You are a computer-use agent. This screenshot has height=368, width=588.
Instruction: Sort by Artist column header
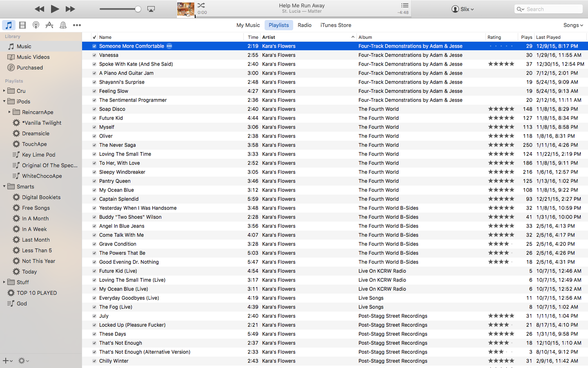click(x=308, y=37)
